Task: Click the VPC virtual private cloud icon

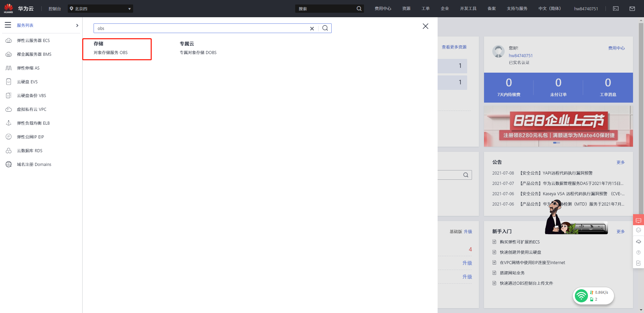Action: 9,109
